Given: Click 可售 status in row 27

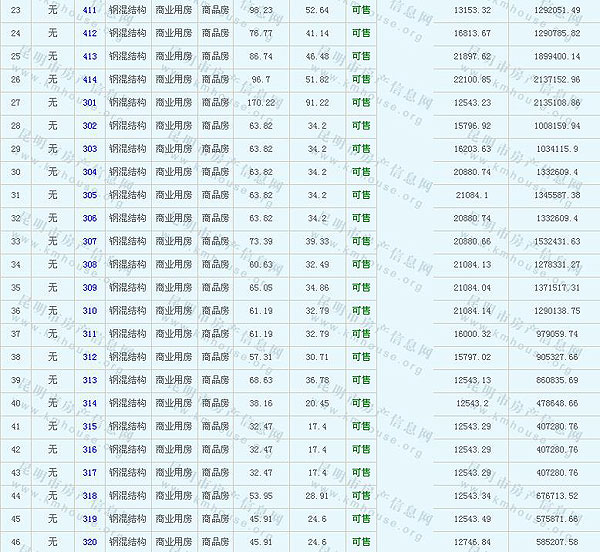Looking at the screenshot, I should [361, 102].
